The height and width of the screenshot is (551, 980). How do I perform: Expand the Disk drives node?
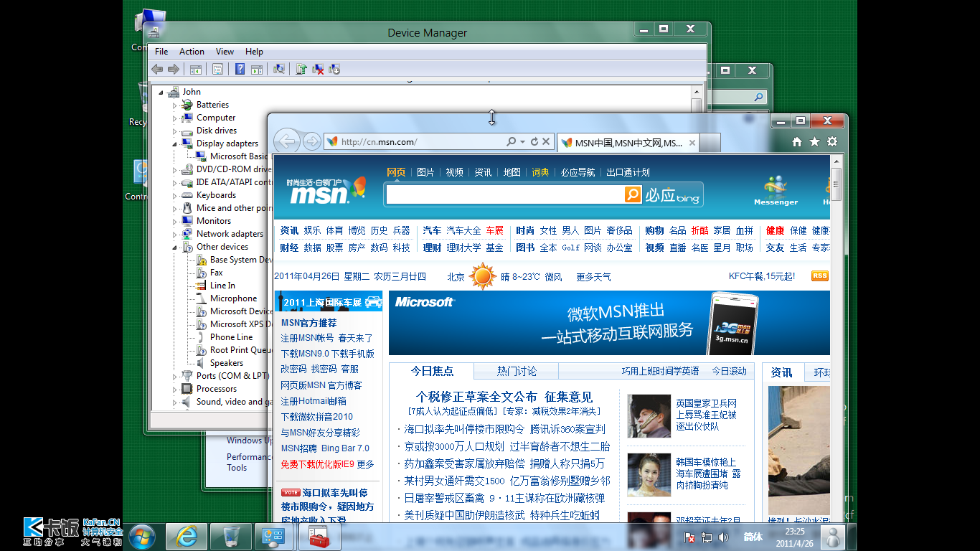(174, 131)
